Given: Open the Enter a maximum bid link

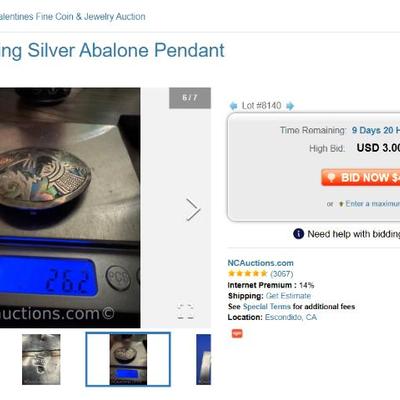Looking at the screenshot, I should click(x=372, y=204).
